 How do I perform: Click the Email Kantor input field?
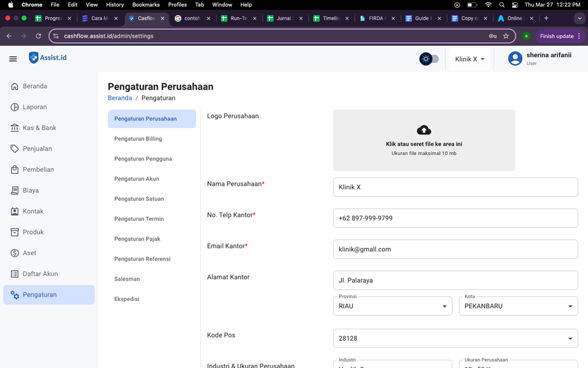(x=455, y=249)
